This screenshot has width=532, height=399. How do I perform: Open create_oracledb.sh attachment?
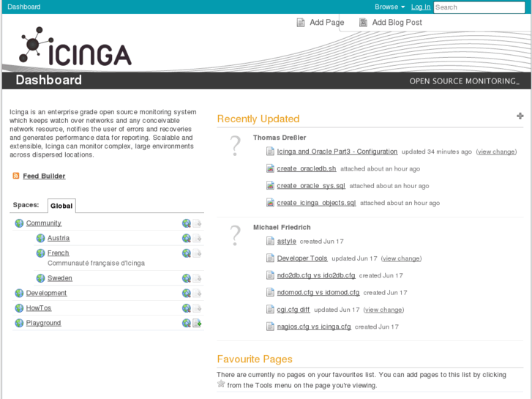(x=307, y=168)
